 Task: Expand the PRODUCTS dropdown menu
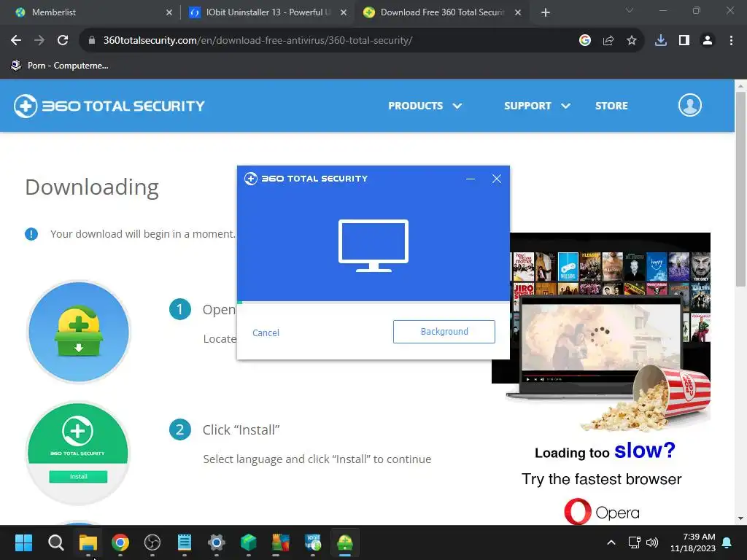pos(425,106)
